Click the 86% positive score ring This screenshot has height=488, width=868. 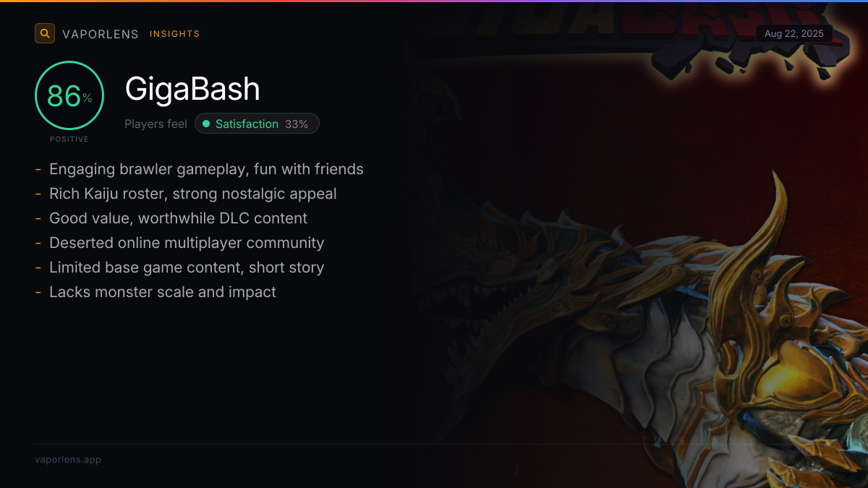tap(69, 95)
